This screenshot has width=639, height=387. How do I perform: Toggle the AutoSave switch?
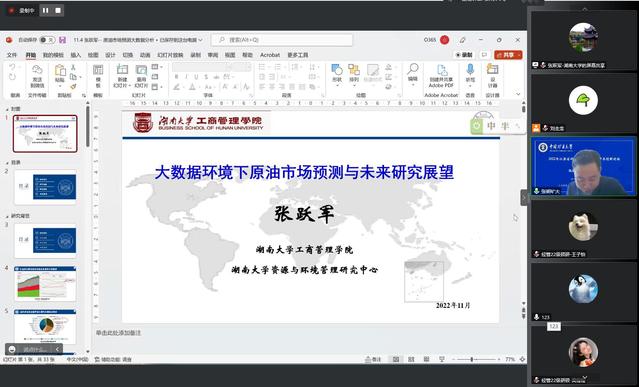tap(47, 40)
